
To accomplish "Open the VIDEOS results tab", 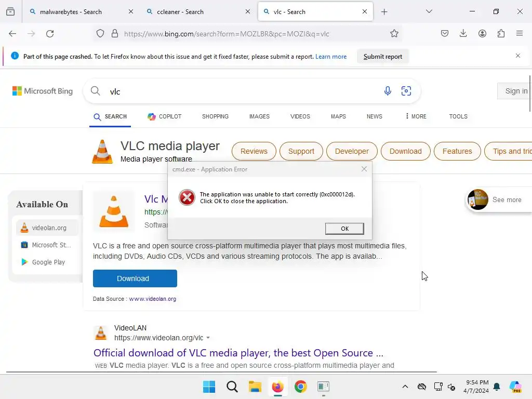I will pyautogui.click(x=300, y=116).
